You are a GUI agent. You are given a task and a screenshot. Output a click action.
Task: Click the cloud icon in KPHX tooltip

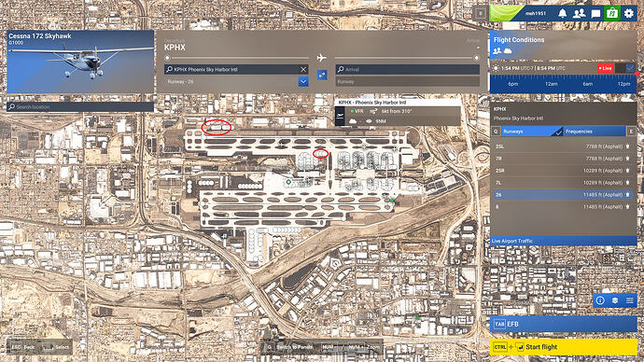pyautogui.click(x=353, y=121)
